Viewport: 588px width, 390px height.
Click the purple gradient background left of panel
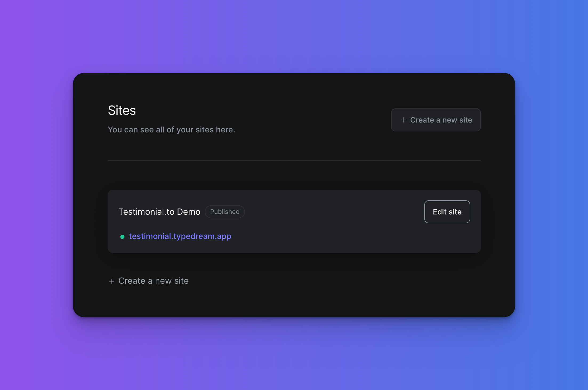tap(36, 194)
